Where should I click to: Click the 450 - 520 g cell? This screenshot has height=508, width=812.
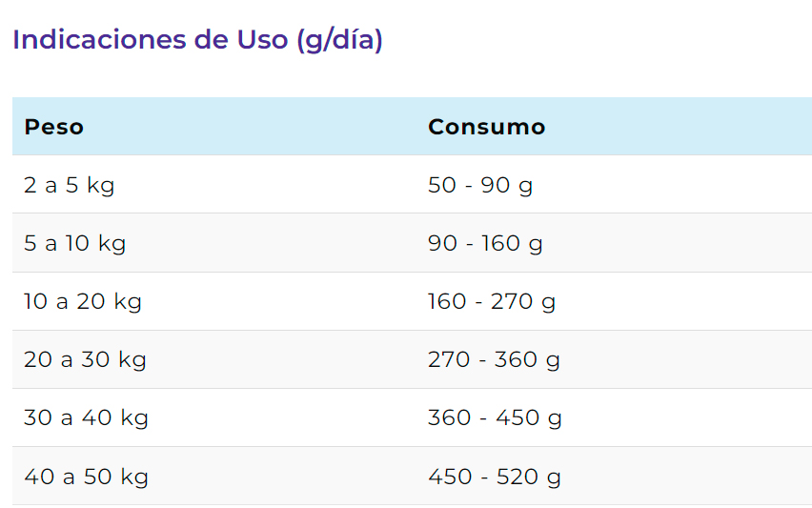pyautogui.click(x=614, y=476)
